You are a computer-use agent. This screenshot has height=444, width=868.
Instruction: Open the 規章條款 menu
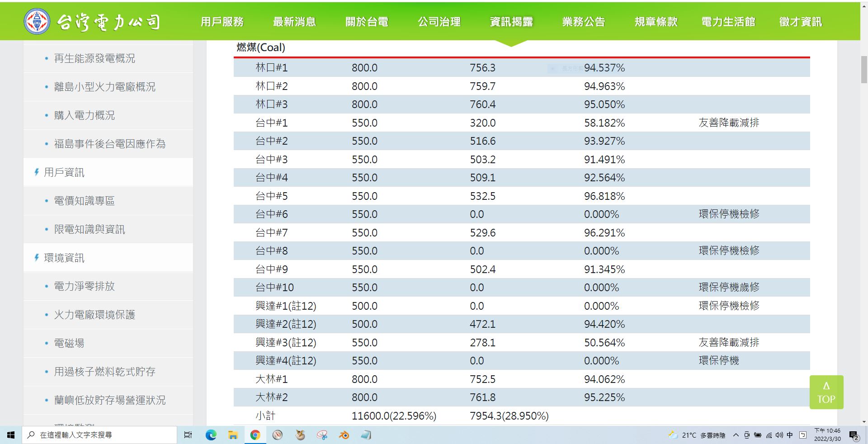(x=656, y=22)
